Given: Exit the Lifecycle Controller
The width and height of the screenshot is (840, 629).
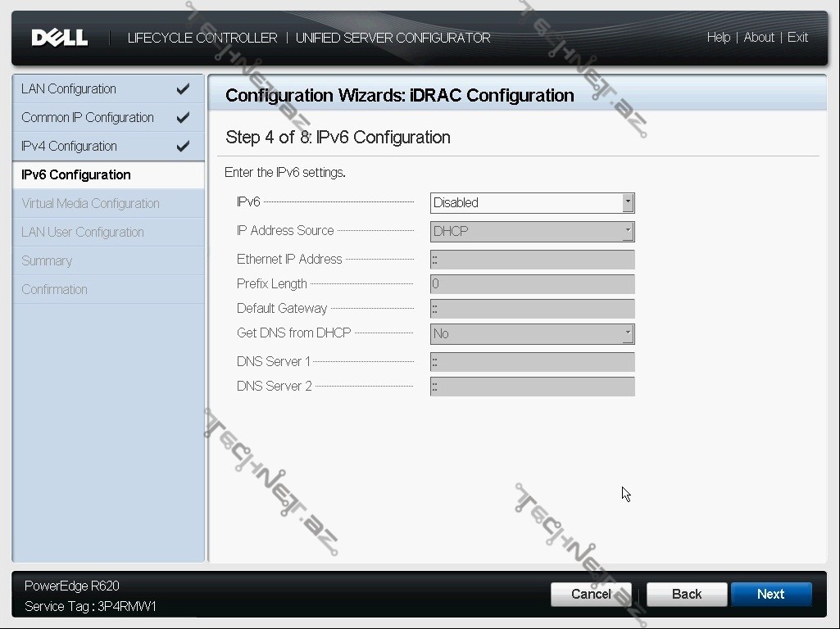Looking at the screenshot, I should coord(797,38).
